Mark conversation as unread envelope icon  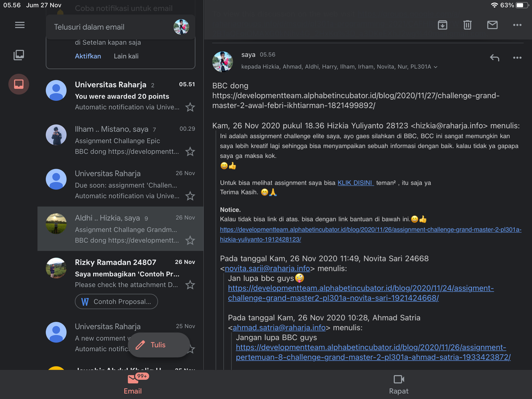click(492, 25)
